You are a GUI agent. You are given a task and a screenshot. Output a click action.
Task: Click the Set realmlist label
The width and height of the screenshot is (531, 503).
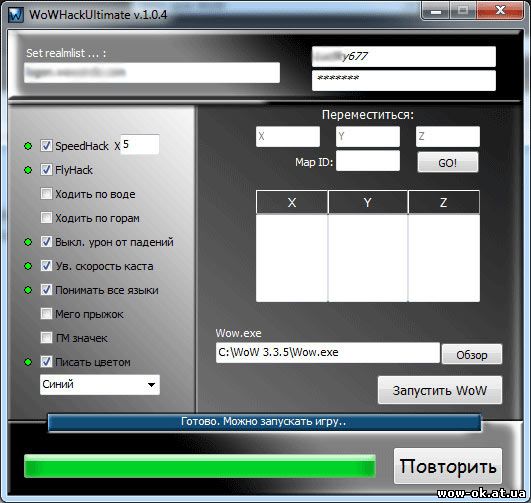[66, 53]
